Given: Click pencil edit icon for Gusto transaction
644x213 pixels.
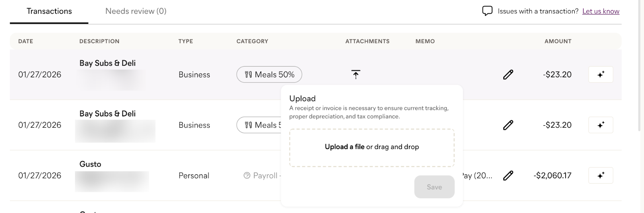Looking at the screenshot, I should pos(508,176).
